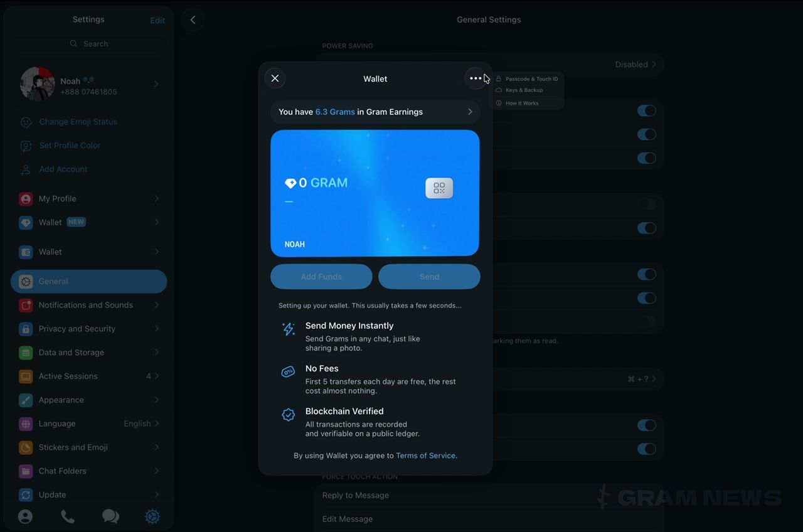Screen dimensions: 803x532
Task: Click the Appearance brush icon
Action: tap(26, 400)
